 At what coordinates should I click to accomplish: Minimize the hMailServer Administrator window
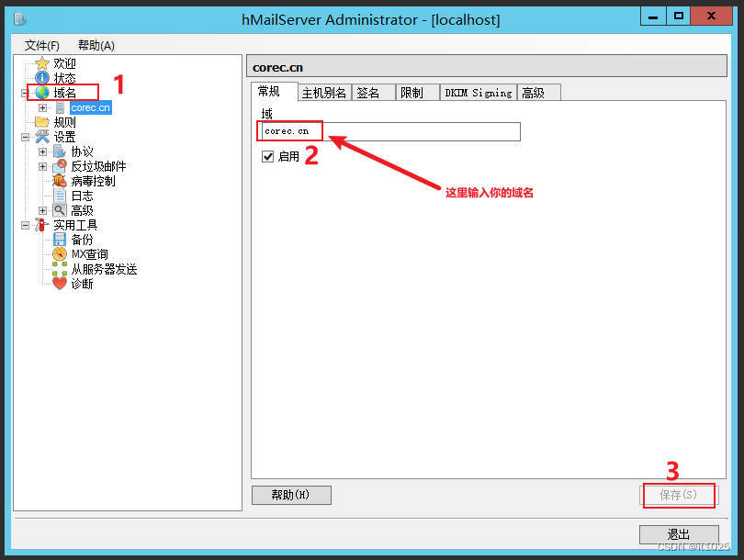click(653, 17)
